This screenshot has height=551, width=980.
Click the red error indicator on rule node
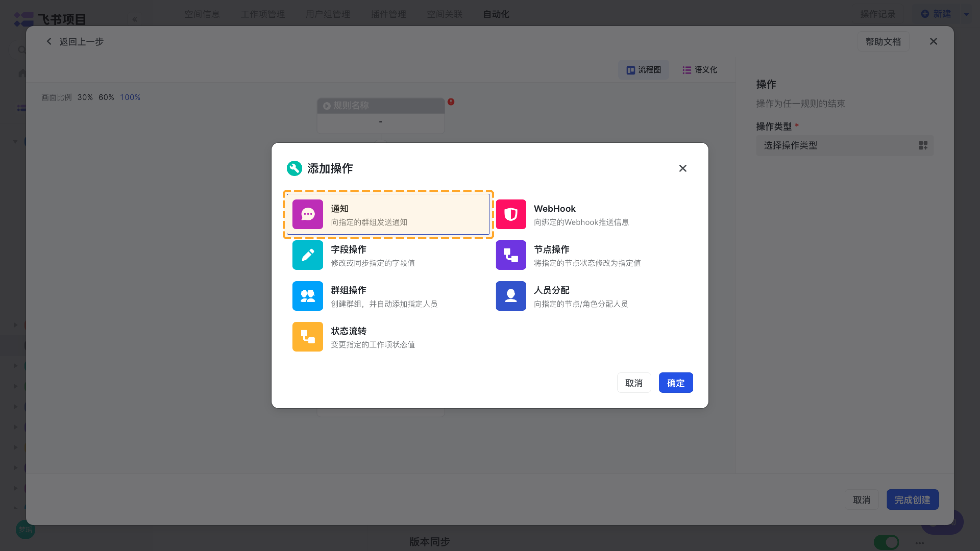(451, 102)
